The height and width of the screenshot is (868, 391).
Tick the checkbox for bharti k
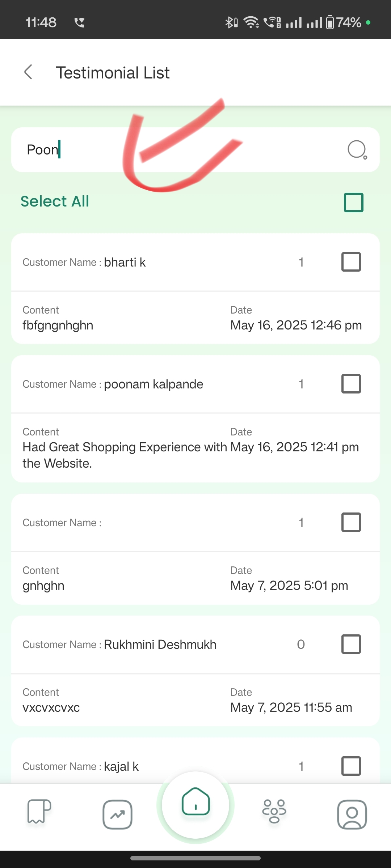tap(351, 262)
